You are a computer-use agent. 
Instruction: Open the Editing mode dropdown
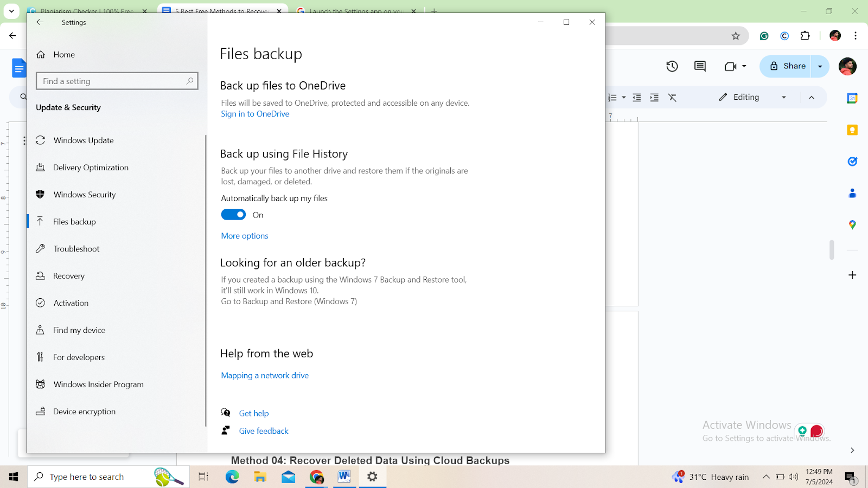click(752, 97)
